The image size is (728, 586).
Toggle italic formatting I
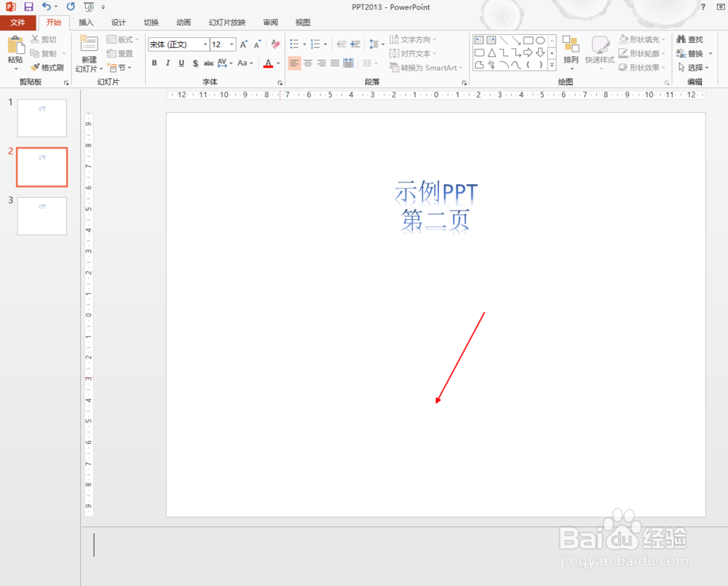[167, 63]
